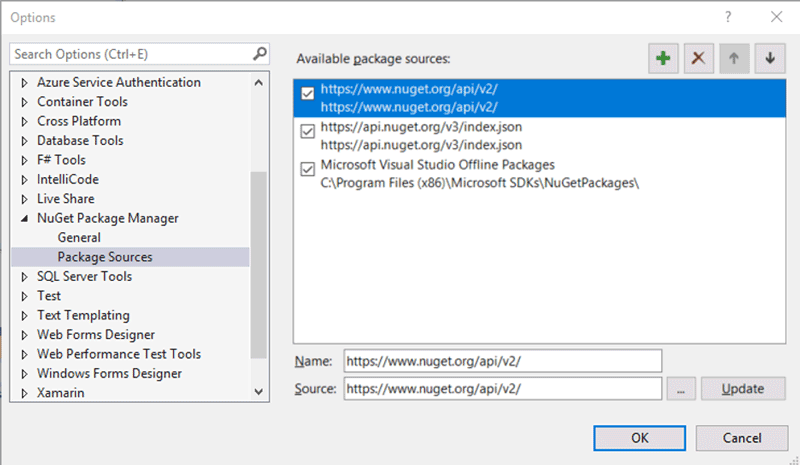Screen dimensions: 800x465
Task: Move selected source up with arrow icon
Action: (733, 59)
